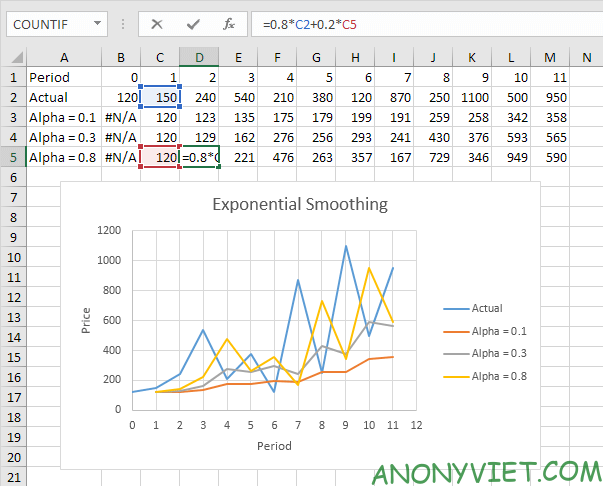Click cell A3 labeled Alpha = 0.1
Screen dimensions: 603x486
[64, 117]
